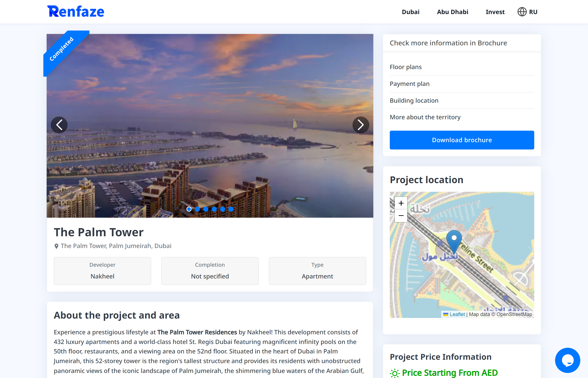Switch language to RU
This screenshot has width=588, height=378.
533,12
